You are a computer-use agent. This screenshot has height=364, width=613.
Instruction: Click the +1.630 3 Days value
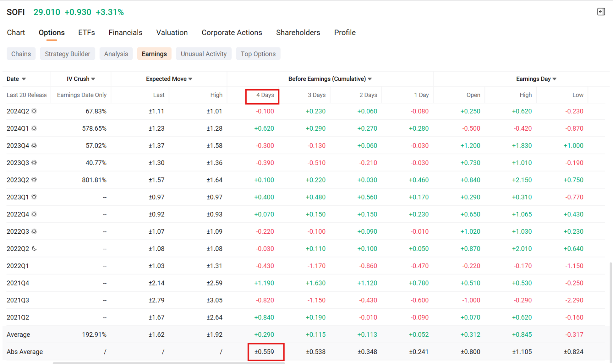pyautogui.click(x=316, y=283)
